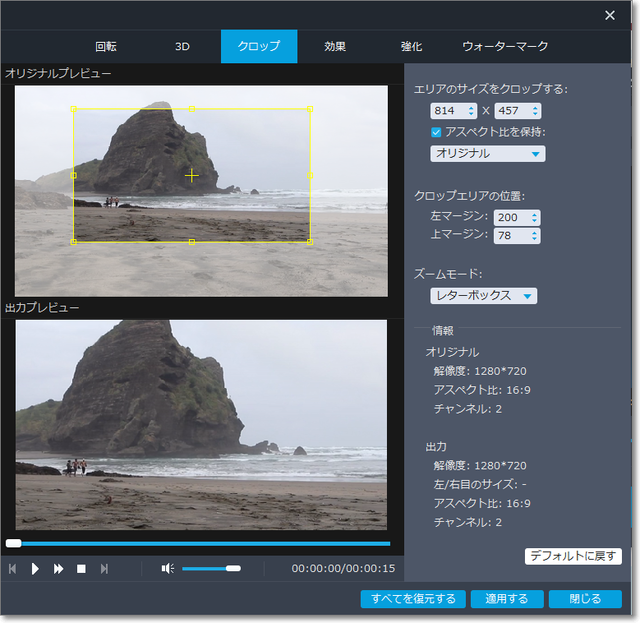The image size is (640, 623).
Task: Click the crosshair in the crop area center
Action: click(192, 176)
